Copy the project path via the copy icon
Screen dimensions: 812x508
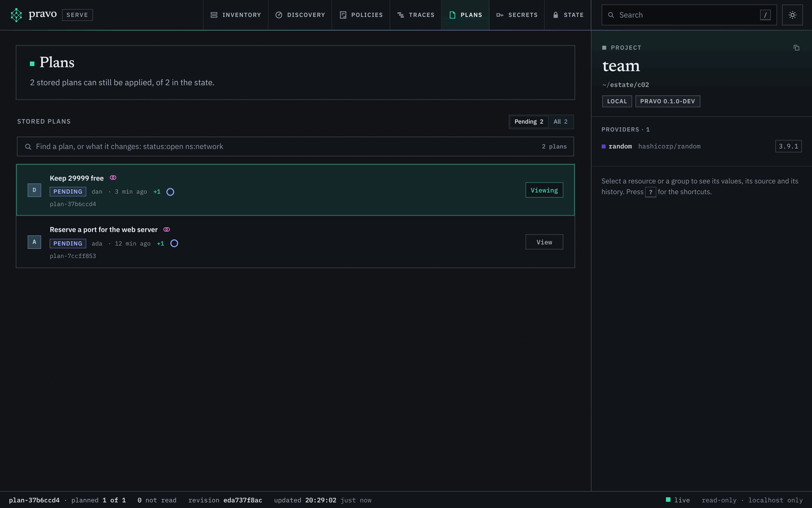point(796,48)
